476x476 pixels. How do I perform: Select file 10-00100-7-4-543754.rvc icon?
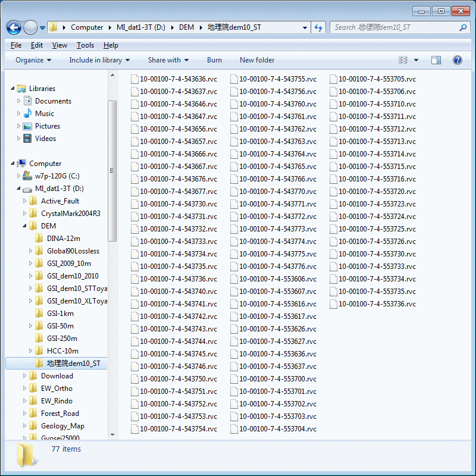pos(134,429)
